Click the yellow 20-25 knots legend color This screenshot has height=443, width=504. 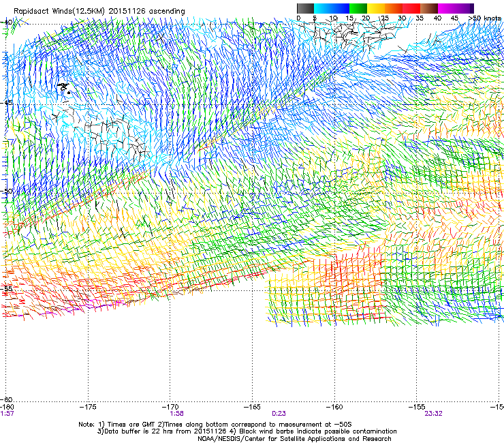coord(376,8)
